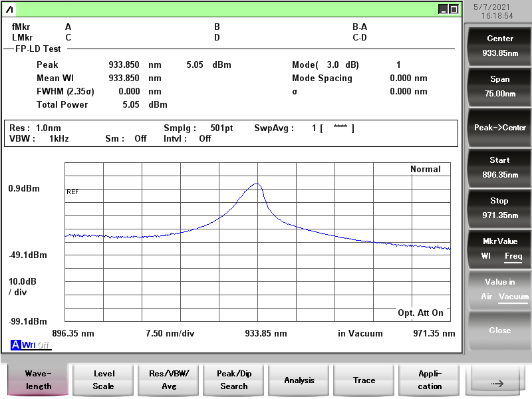Toggle Value in Air or Vacuum
Viewport: 532px width, 399px height.
[x=499, y=289]
